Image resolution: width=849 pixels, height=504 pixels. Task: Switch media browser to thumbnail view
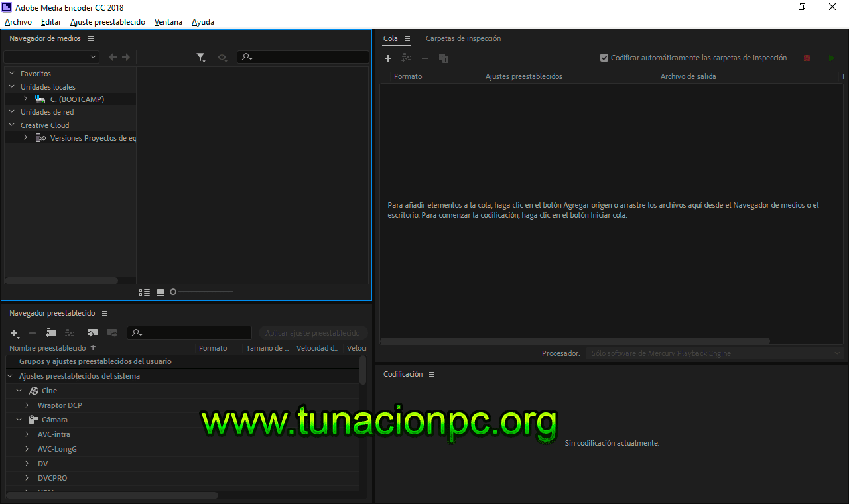point(161,292)
